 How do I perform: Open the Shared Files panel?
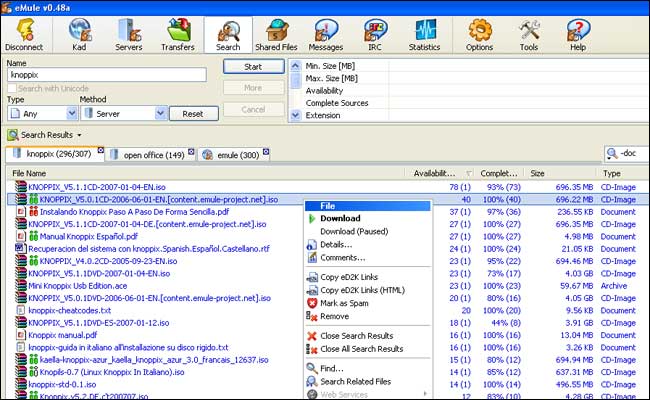click(x=274, y=33)
